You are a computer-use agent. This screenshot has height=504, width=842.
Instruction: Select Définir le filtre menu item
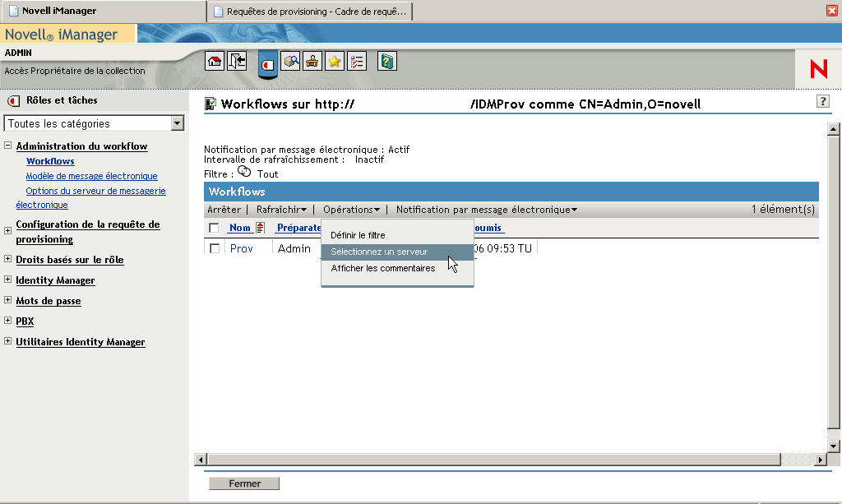(397, 235)
